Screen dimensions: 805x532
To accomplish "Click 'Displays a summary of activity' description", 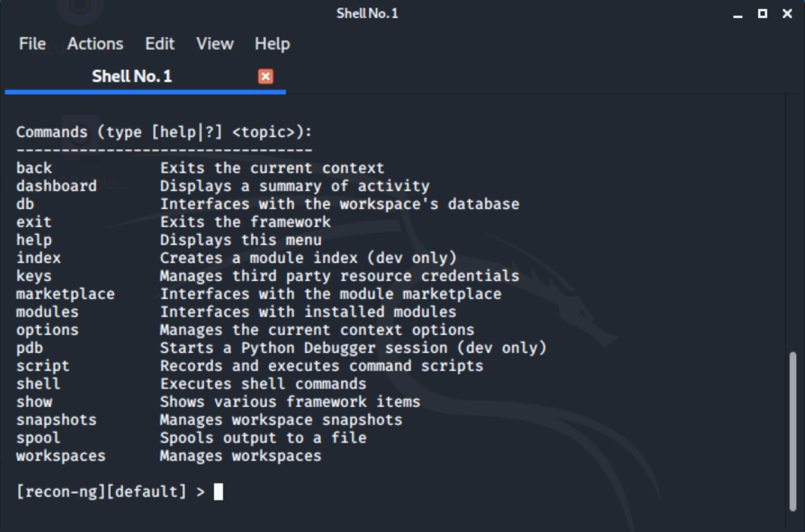I will 295,187.
